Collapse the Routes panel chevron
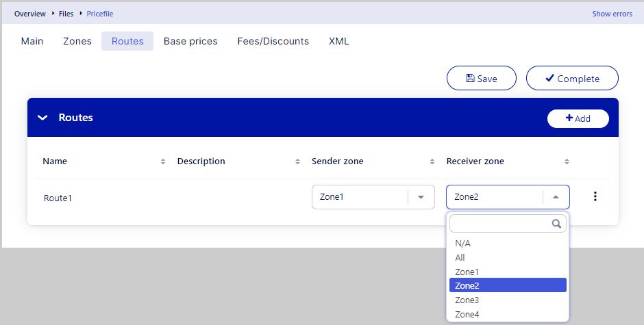This screenshot has width=644, height=325. click(43, 118)
